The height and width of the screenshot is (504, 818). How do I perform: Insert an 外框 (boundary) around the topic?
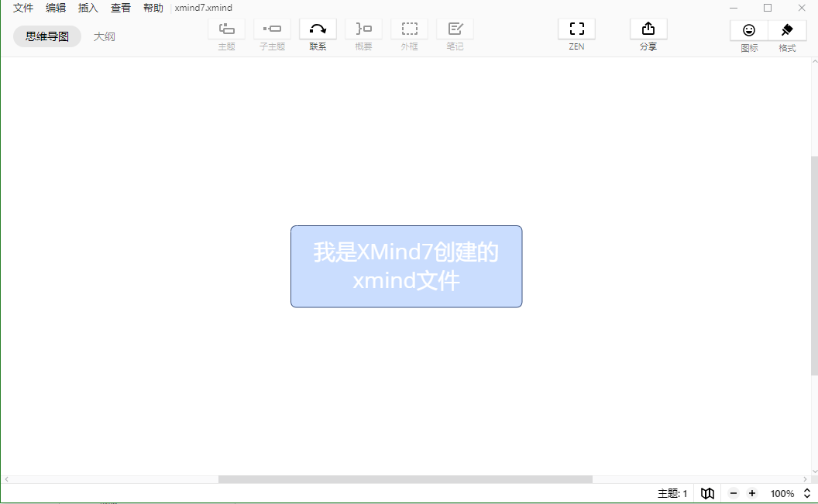(x=409, y=34)
